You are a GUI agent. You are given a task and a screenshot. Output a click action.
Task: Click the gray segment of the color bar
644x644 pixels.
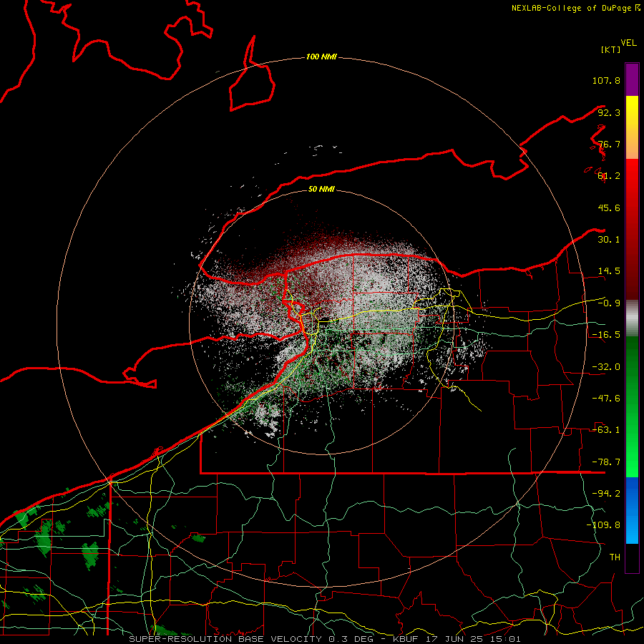632,318
